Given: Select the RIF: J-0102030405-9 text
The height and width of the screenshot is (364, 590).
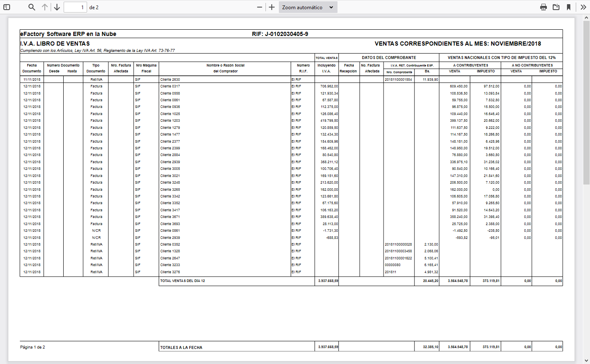Looking at the screenshot, I should tap(280, 34).
